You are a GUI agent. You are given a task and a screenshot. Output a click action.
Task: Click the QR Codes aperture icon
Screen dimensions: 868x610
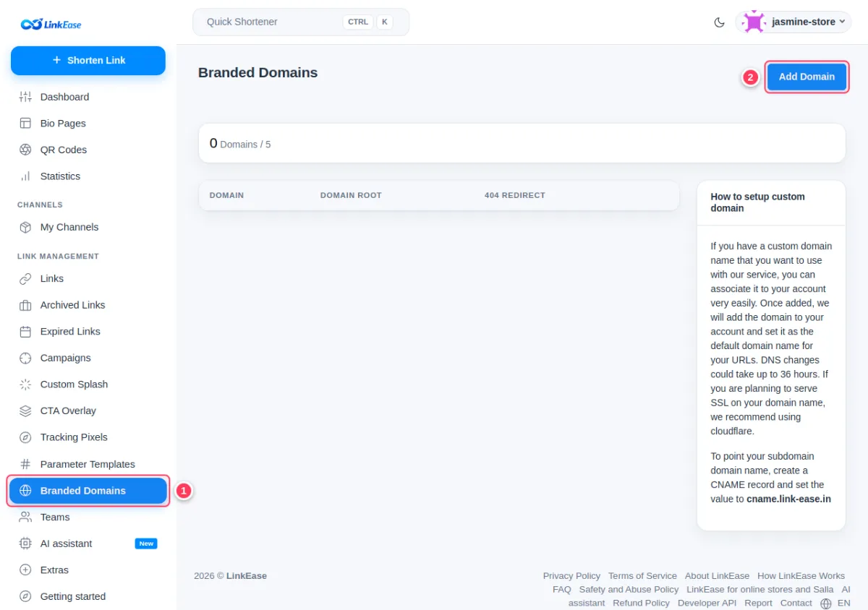pyautogui.click(x=25, y=150)
